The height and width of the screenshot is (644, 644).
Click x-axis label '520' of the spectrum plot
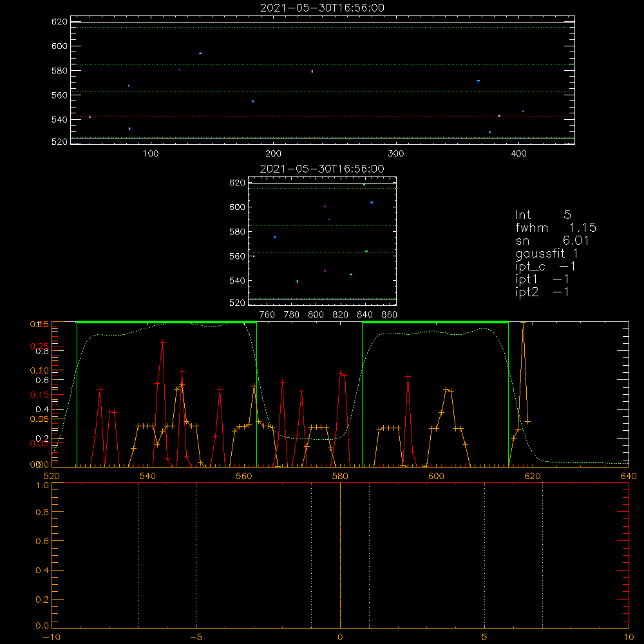[52, 476]
